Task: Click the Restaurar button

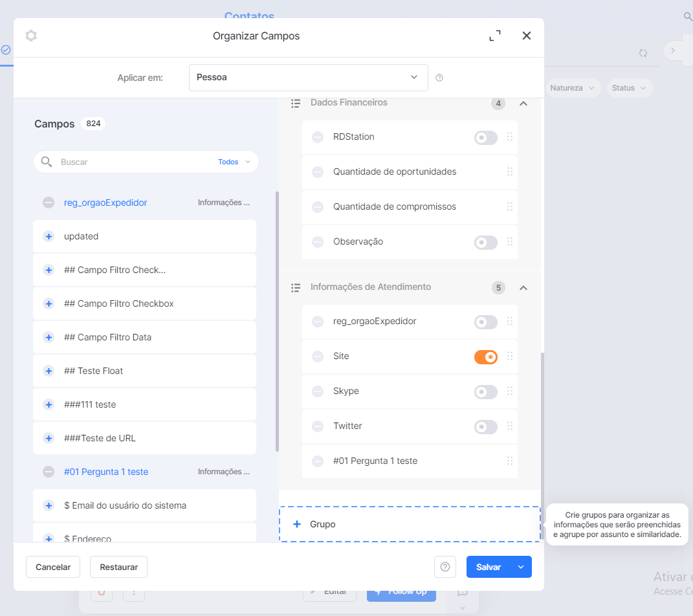Action: (x=119, y=567)
